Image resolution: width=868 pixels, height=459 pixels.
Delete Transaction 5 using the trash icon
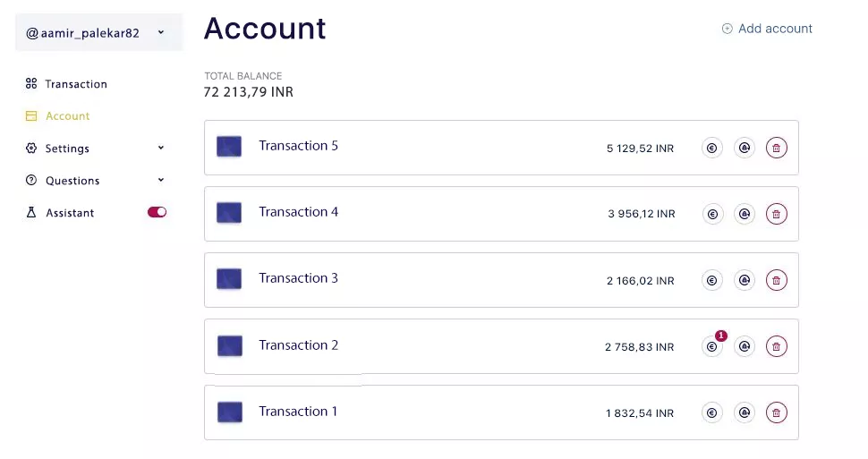click(x=776, y=149)
